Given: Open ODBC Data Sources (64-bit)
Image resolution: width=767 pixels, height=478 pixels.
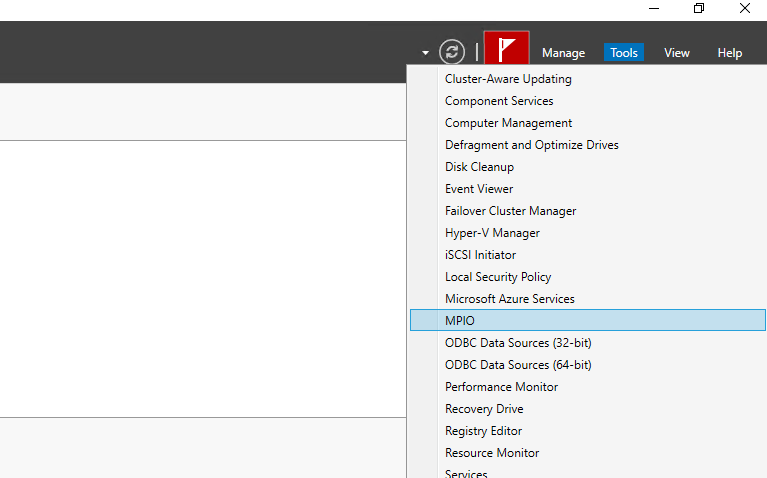Looking at the screenshot, I should (x=518, y=365).
